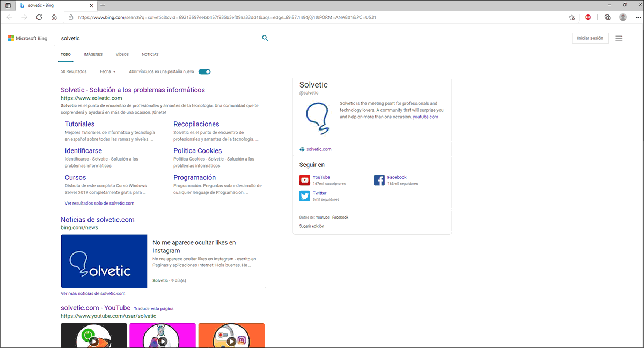Image resolution: width=644 pixels, height=348 pixels.
Task: Open the Política Cookies sitelink
Action: pyautogui.click(x=197, y=151)
